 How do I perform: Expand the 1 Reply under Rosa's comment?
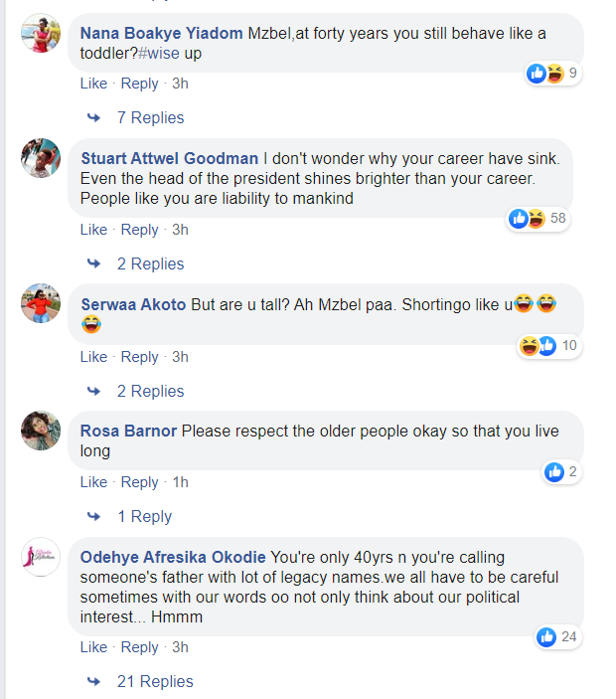pos(144,516)
